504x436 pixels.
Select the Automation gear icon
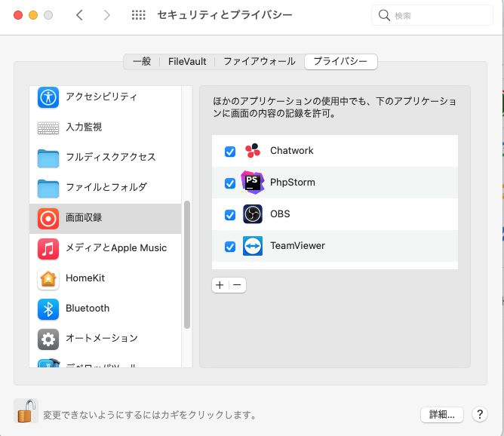tap(48, 339)
